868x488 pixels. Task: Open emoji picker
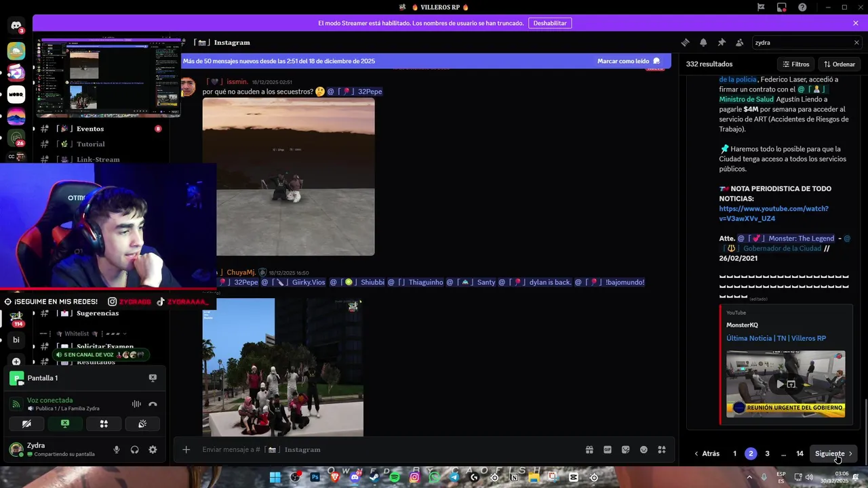point(644,449)
